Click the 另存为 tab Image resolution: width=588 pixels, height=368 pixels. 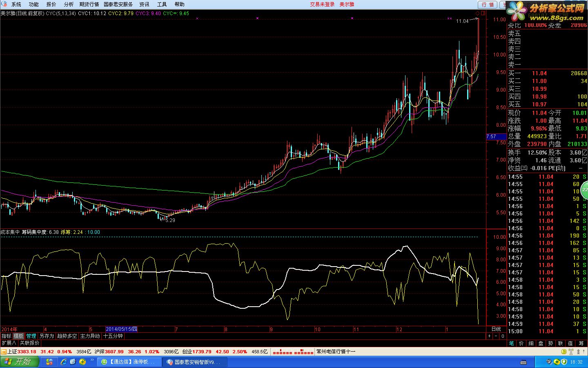(47, 336)
